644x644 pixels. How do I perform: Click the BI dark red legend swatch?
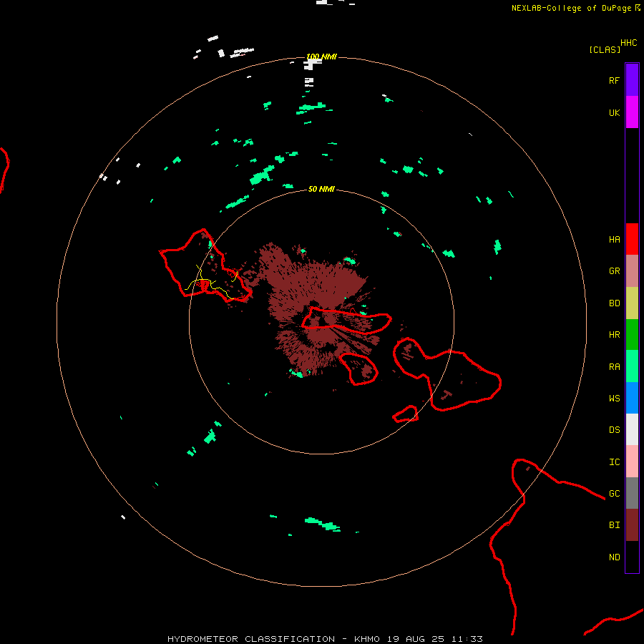[632, 525]
